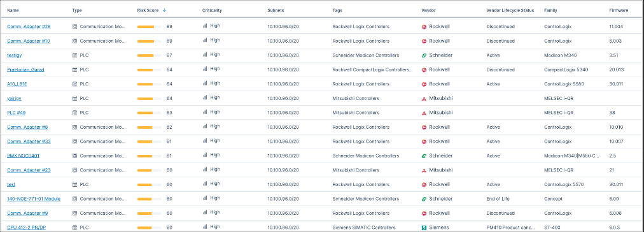The height and width of the screenshot is (232, 644).
Task: Open the Praetorian_Gurad device link
Action: 25,69
